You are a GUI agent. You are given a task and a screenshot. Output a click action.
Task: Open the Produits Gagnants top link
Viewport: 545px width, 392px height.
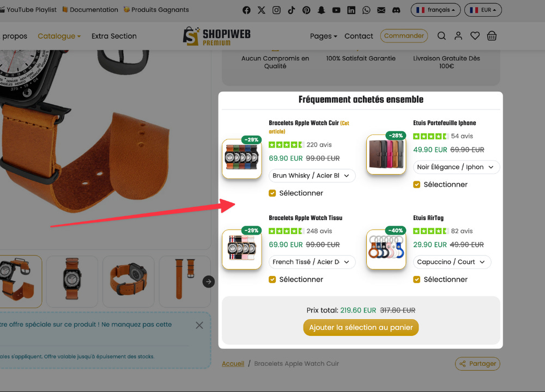pyautogui.click(x=156, y=10)
